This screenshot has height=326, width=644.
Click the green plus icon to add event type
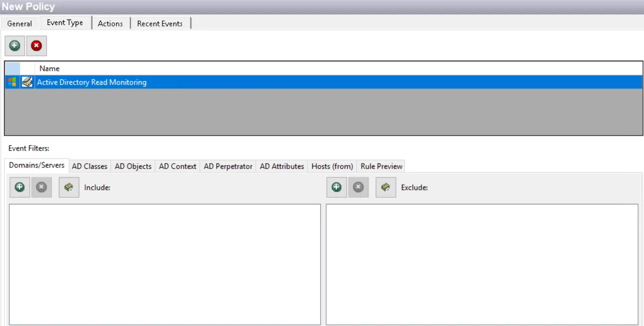coord(14,45)
